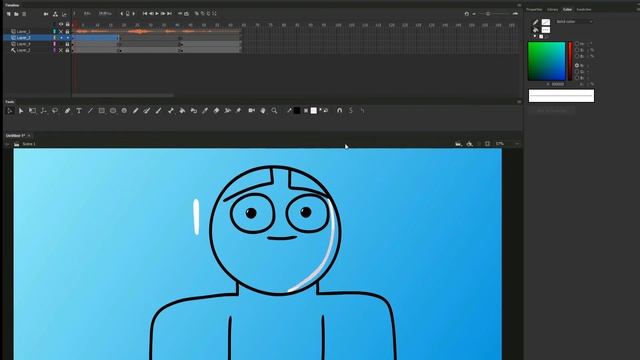Toggle Snap to Objects magnet
This screenshot has height=360, width=640.
(x=340, y=111)
